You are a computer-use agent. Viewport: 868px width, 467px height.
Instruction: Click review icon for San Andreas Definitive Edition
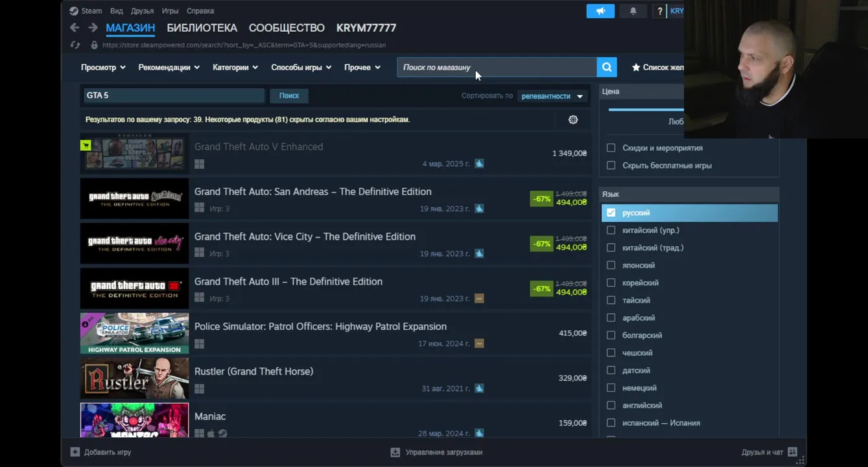479,208
